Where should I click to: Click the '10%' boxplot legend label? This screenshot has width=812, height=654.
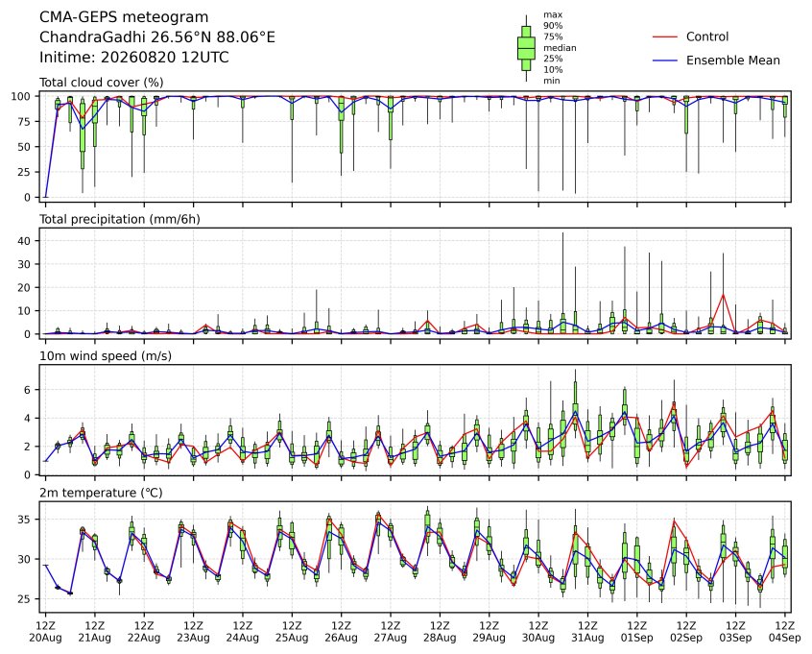553,69
